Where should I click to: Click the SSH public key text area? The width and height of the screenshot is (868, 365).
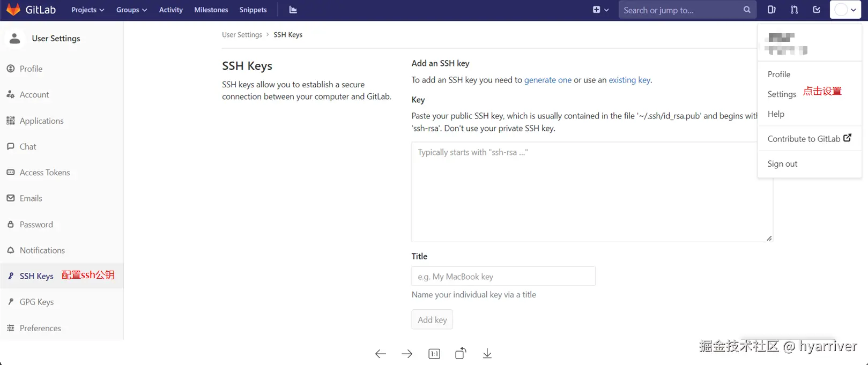pyautogui.click(x=584, y=192)
